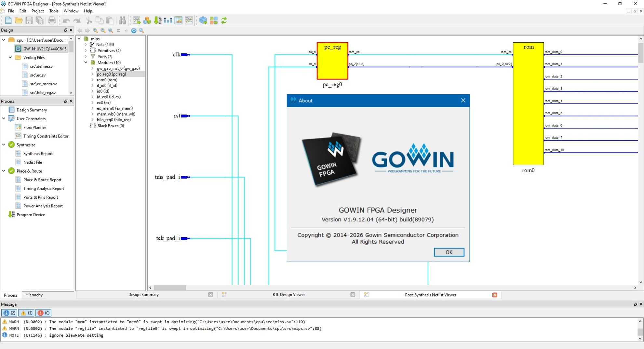Open the Timing Analysis Report
644x349 pixels.
click(44, 188)
